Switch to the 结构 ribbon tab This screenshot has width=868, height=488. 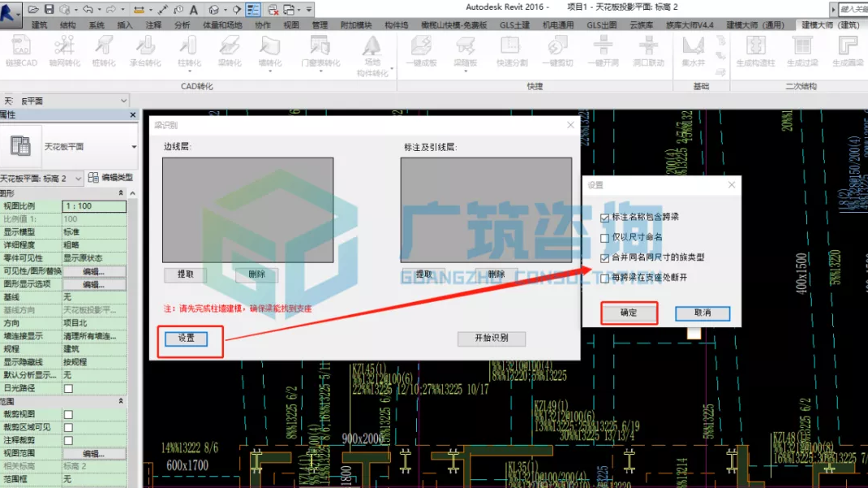(67, 25)
